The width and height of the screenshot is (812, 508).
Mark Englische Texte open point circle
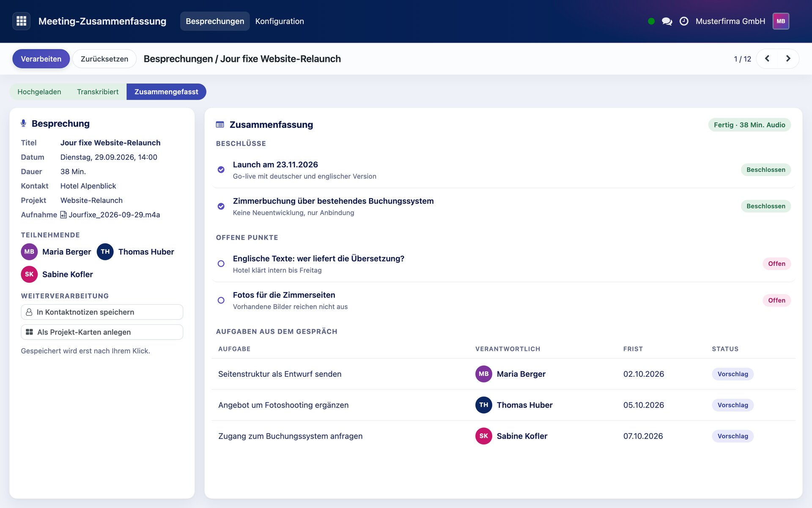(x=221, y=264)
